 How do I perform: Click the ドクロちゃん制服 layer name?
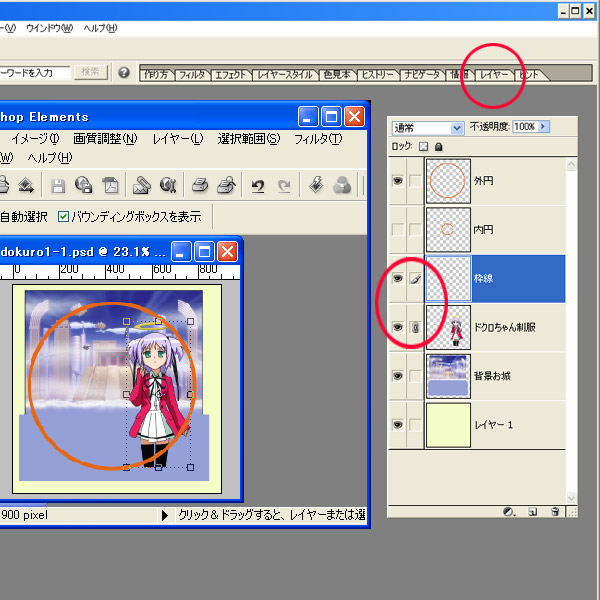pos(504,327)
